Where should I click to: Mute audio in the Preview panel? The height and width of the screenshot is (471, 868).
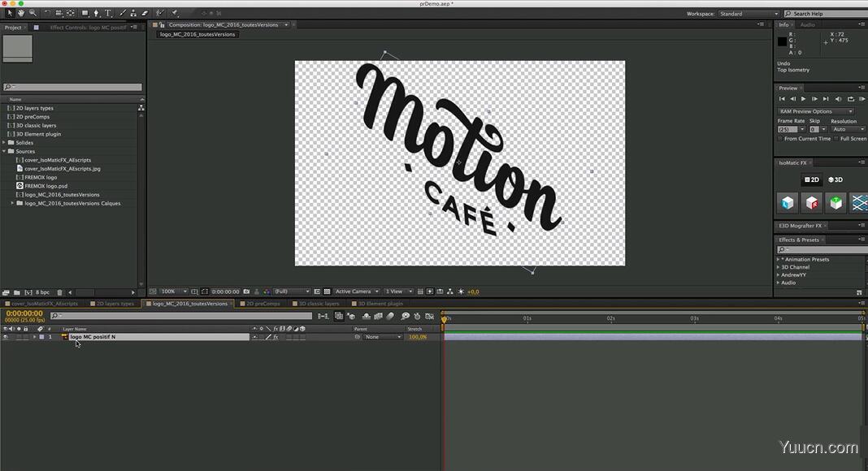coord(838,99)
